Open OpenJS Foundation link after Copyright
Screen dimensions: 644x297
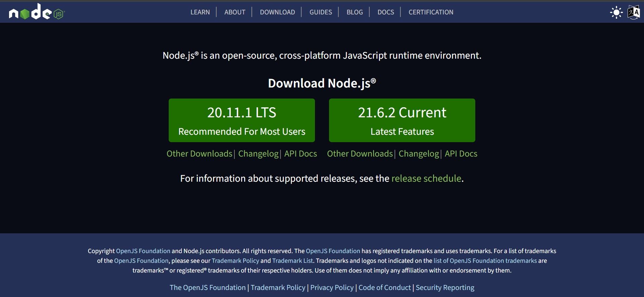tap(143, 251)
